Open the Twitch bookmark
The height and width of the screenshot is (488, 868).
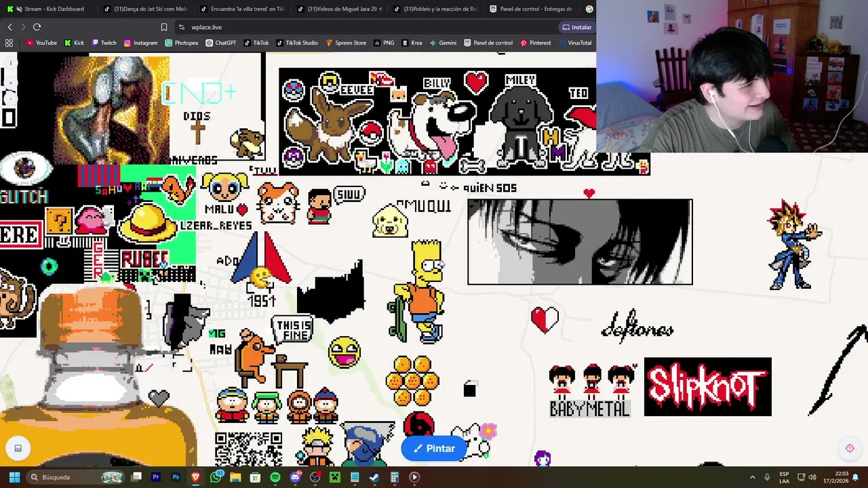(x=104, y=43)
